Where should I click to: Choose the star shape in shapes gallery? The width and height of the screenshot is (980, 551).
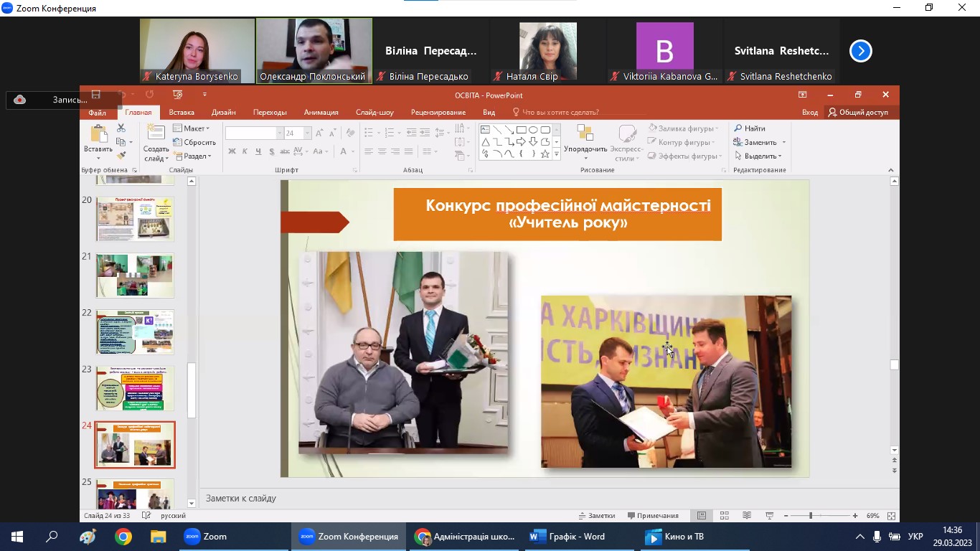point(545,154)
